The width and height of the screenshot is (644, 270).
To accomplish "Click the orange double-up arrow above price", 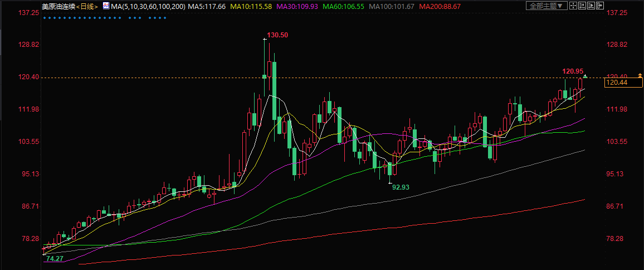I will (640, 75).
